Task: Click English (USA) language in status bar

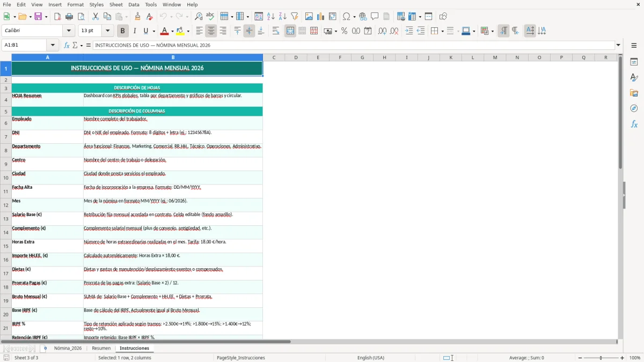Action: click(x=371, y=358)
